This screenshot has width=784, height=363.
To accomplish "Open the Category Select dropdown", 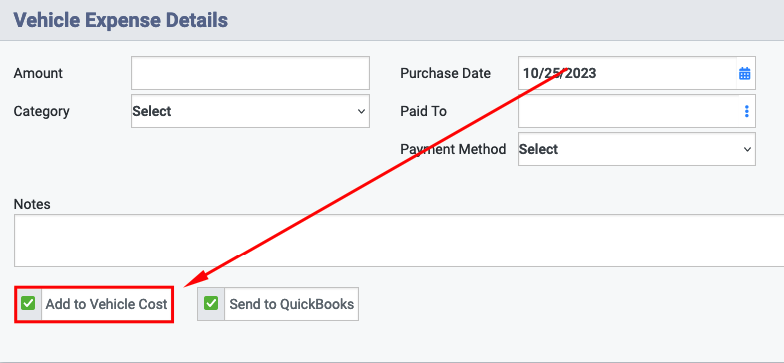I will pos(250,111).
